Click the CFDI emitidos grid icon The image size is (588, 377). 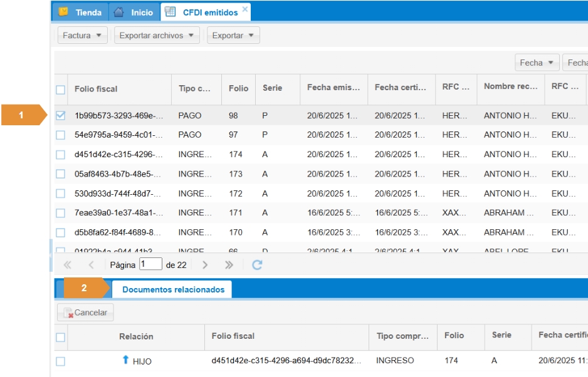click(x=170, y=12)
